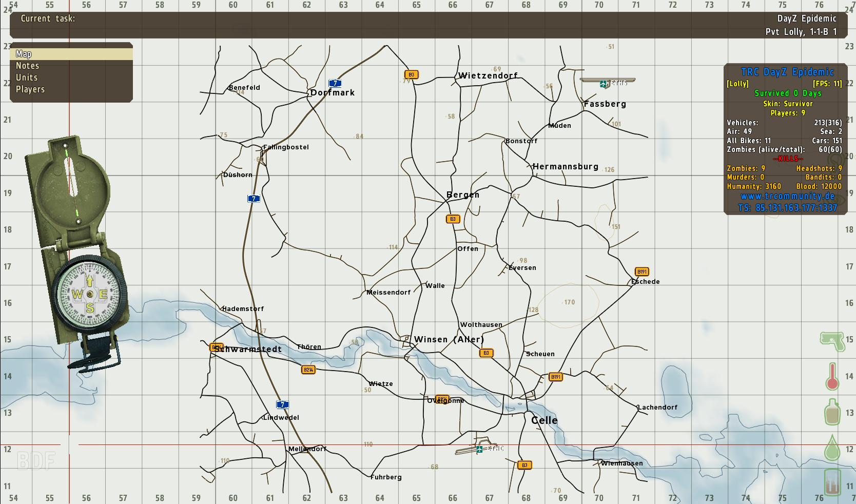Click the Mellendorf village label
The width and height of the screenshot is (856, 504).
(307, 449)
